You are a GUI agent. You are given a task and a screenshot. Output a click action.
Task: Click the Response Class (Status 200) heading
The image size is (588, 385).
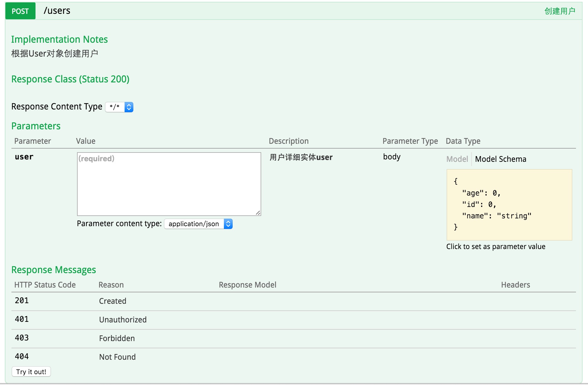pos(70,79)
